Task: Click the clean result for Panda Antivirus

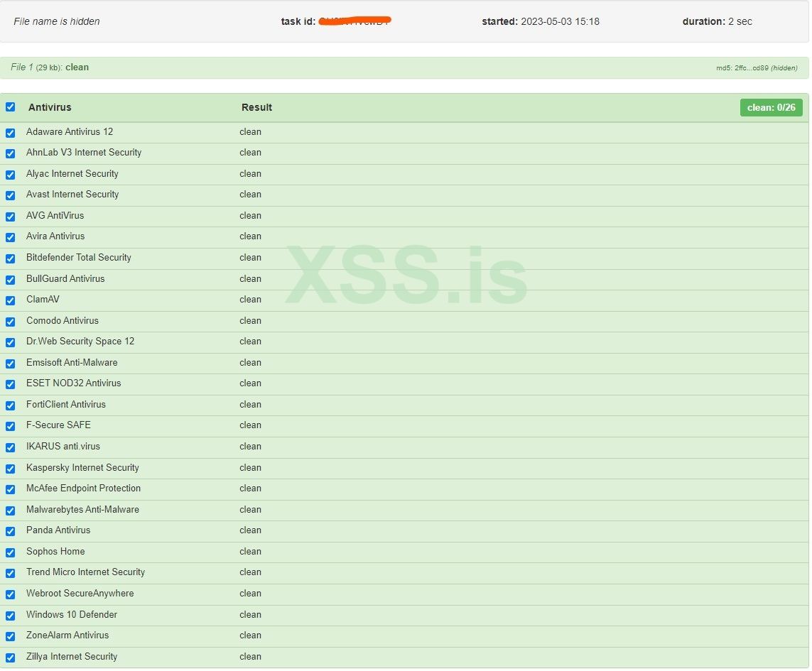Action: click(250, 530)
